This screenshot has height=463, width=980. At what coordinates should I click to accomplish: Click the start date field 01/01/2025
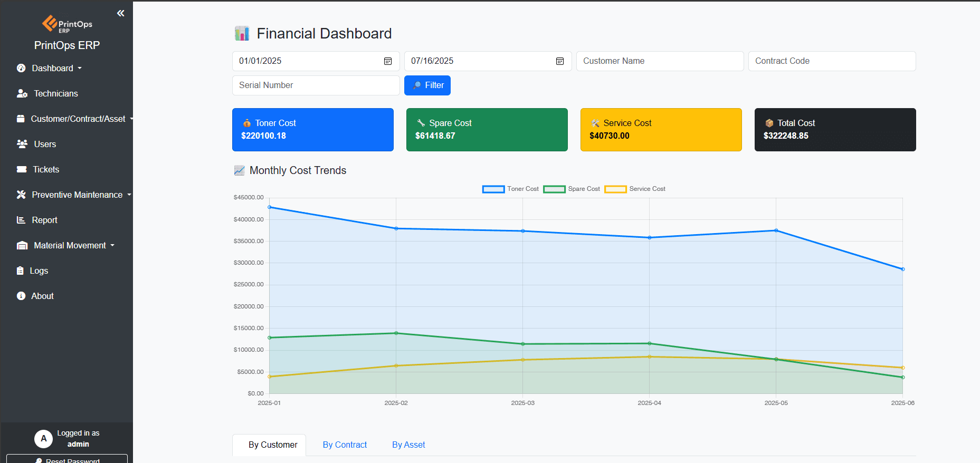tap(316, 61)
